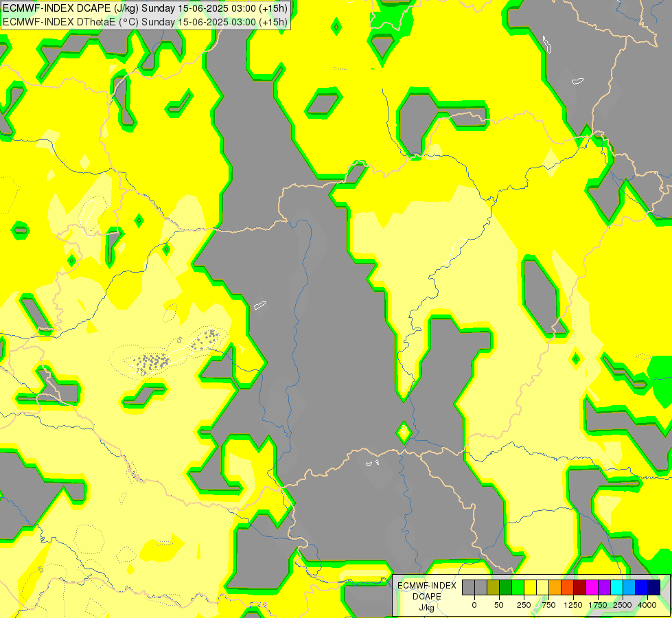
Task: Pick the pale yellow legend swatch
Action: pyautogui.click(x=542, y=588)
